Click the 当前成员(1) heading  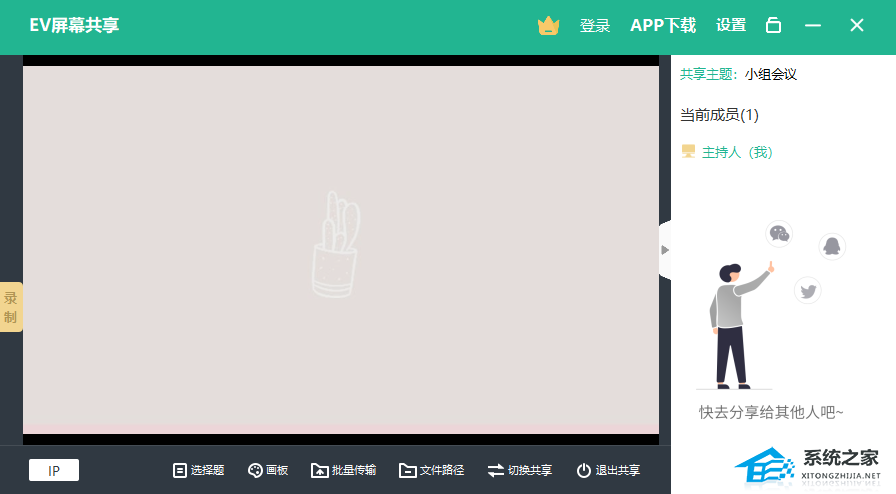tap(719, 115)
